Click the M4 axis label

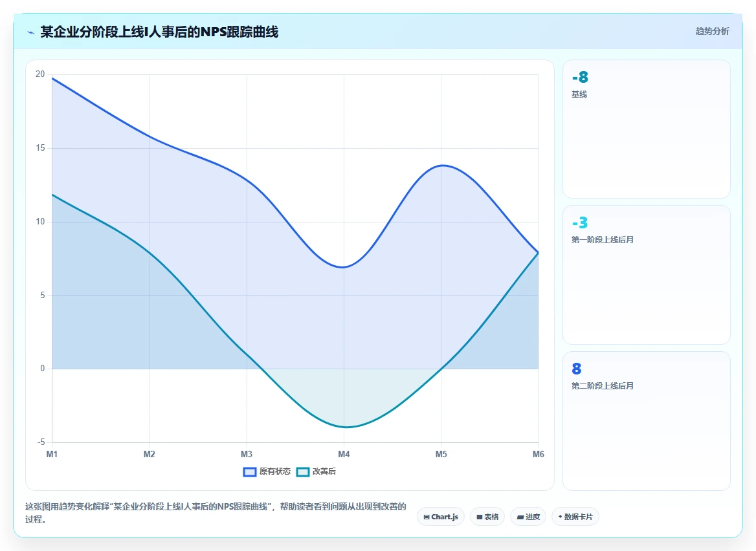pos(344,454)
